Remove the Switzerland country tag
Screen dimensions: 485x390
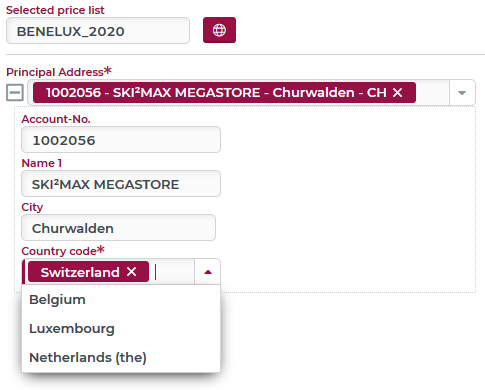tap(132, 272)
